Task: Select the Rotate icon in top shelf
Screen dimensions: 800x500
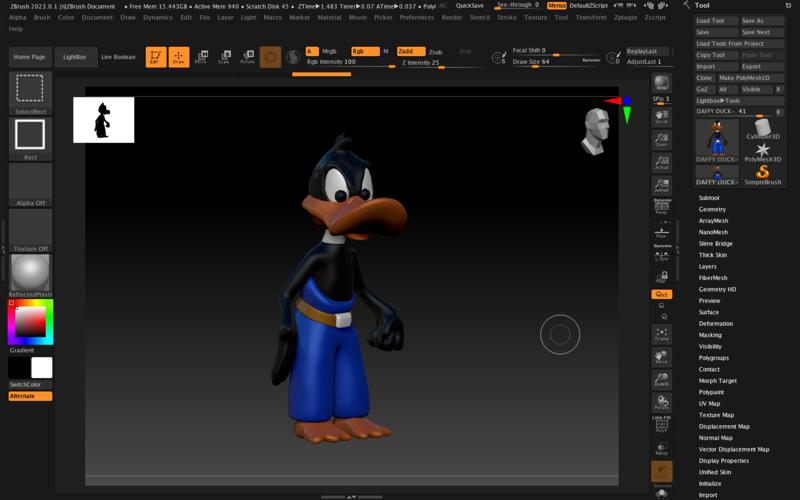Action: [247, 57]
